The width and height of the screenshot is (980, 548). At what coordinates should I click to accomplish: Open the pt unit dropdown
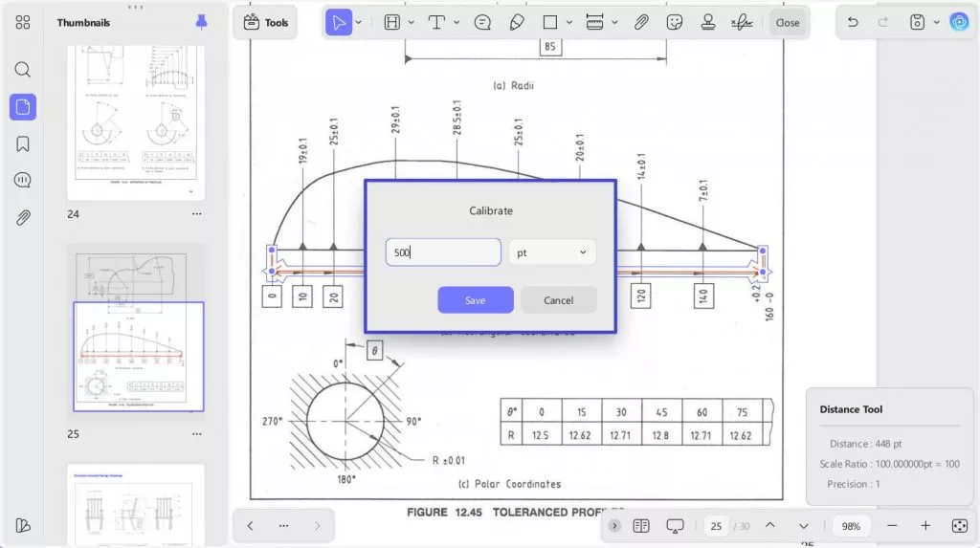(x=552, y=252)
